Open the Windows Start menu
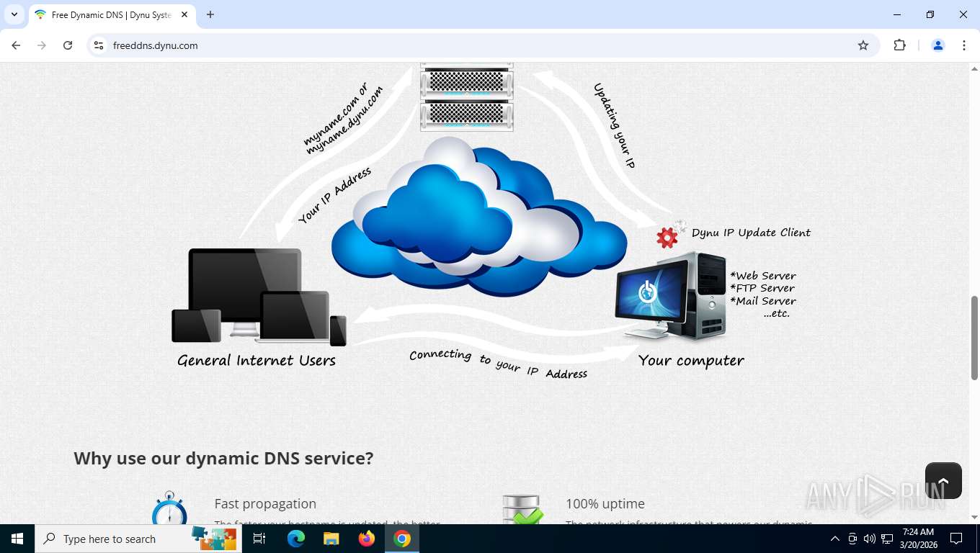This screenshot has width=980, height=553. coord(17,539)
